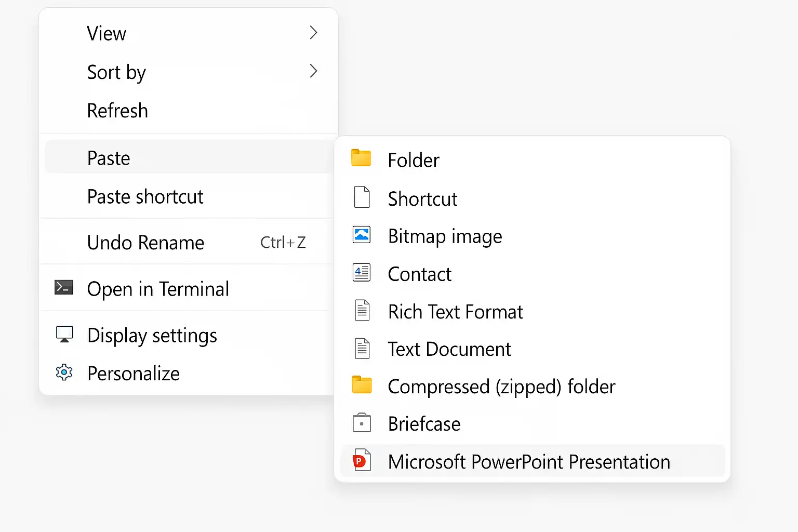Click the Contact card icon
The image size is (798, 532).
coord(362,272)
